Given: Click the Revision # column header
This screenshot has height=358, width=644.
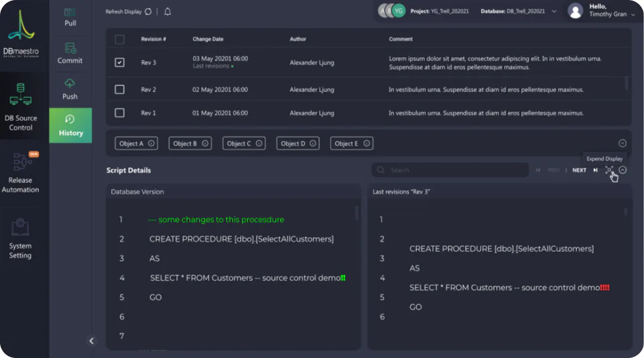Looking at the screenshot, I should tap(153, 39).
